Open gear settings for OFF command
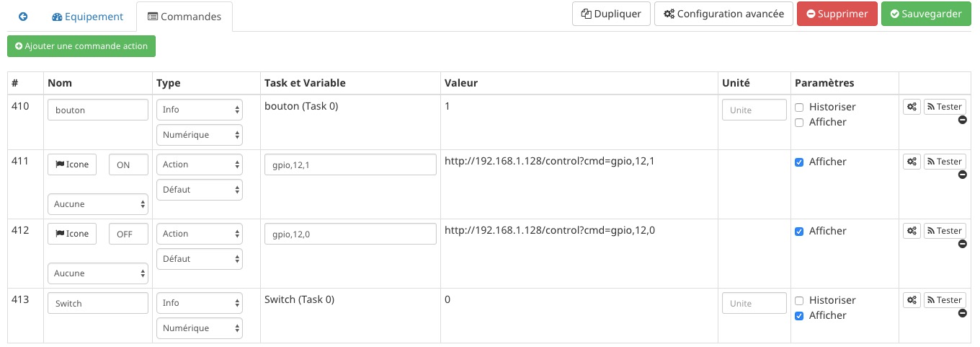This screenshot has width=980, height=347. click(912, 231)
